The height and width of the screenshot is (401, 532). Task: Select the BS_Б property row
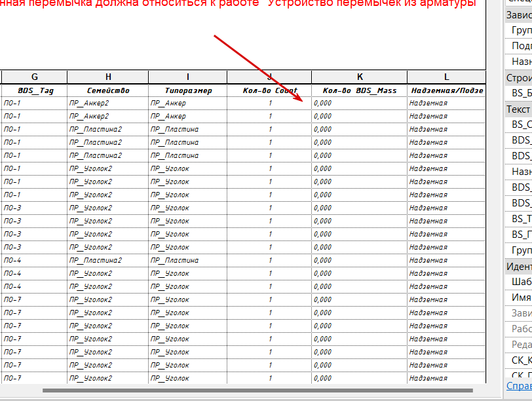518,93
